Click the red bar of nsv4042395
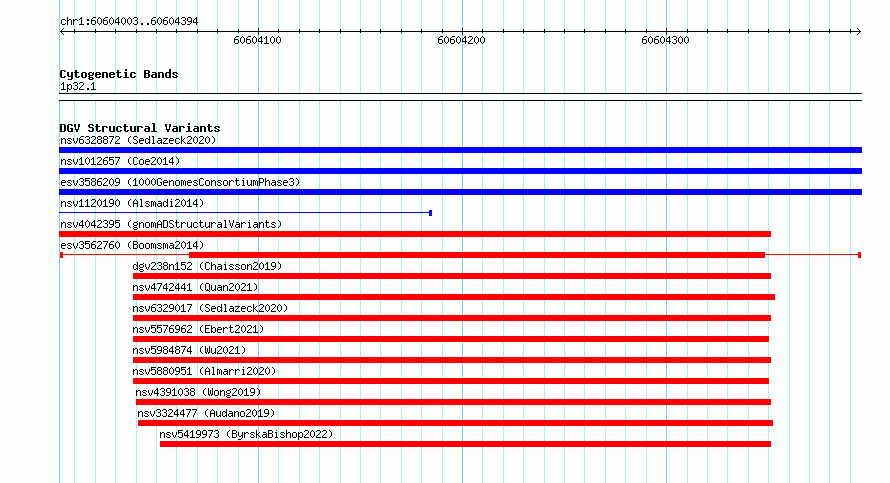The image size is (890, 483). (415, 234)
